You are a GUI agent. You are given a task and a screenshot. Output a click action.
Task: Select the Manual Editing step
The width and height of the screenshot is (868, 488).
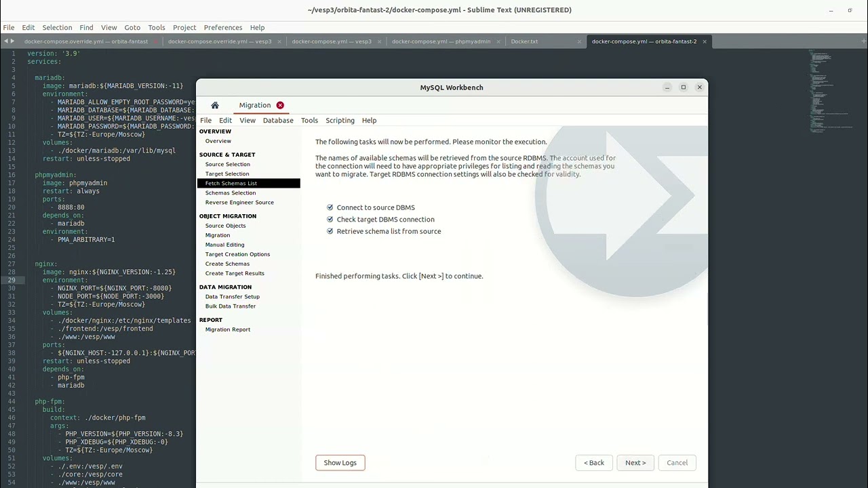click(x=224, y=245)
